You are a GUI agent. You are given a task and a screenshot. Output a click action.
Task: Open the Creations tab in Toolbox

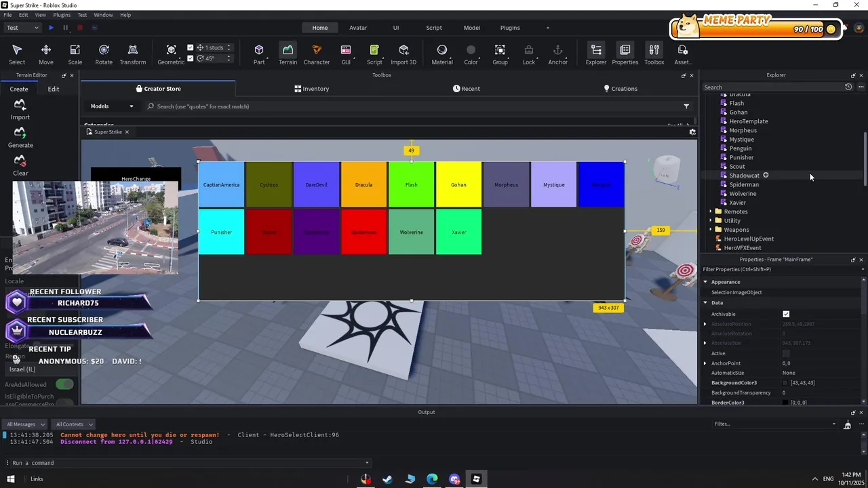pyautogui.click(x=620, y=89)
